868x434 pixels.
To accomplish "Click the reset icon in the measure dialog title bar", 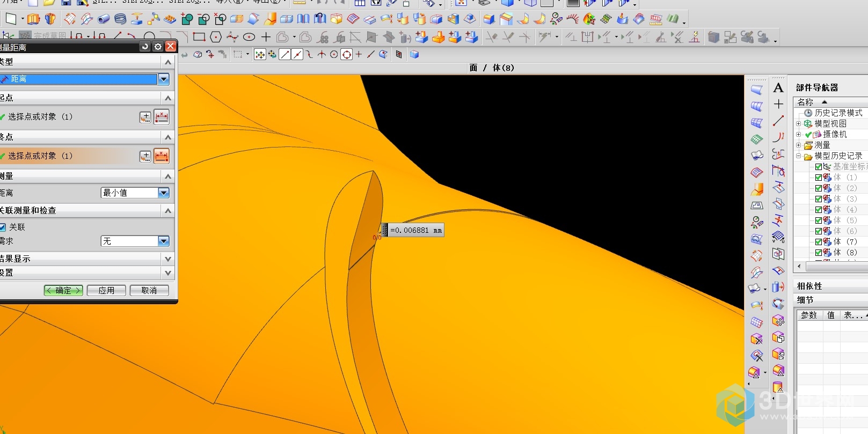I will (145, 47).
